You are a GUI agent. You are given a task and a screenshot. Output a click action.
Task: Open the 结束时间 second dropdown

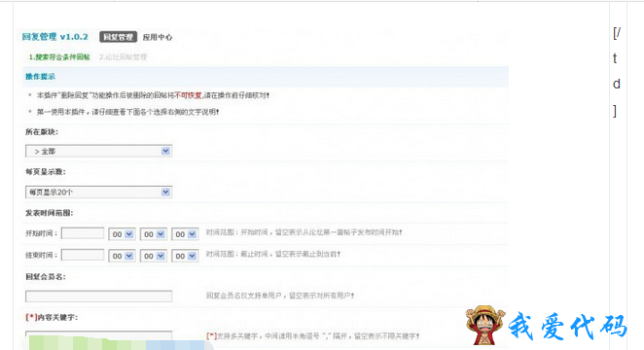click(x=185, y=256)
